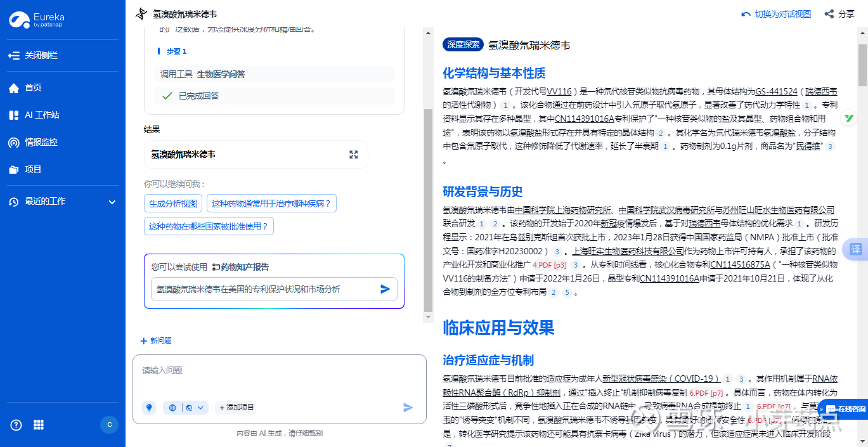Click the 分享 button
Viewport: 868px width, 447px height.
tap(839, 14)
